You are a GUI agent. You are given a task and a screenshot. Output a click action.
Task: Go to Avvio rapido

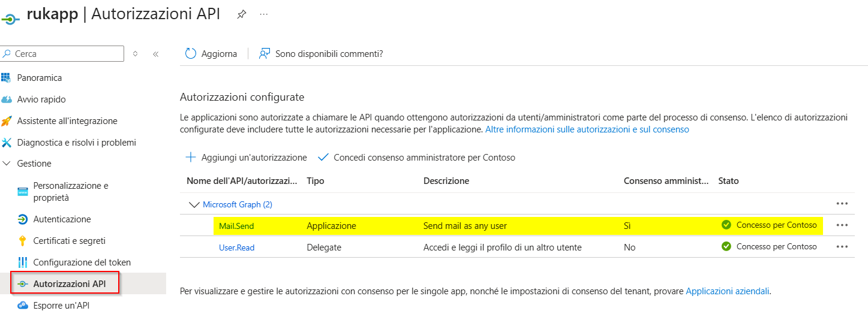click(x=41, y=99)
